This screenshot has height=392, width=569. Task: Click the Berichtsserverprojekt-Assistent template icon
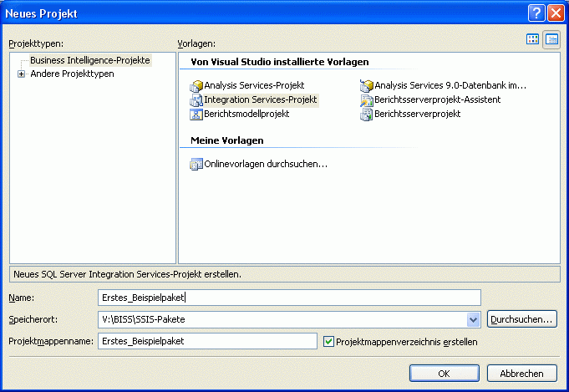pos(367,99)
